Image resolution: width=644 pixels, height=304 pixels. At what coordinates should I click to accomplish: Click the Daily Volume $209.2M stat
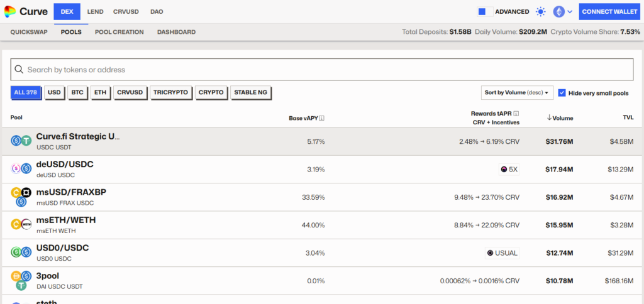[511, 32]
